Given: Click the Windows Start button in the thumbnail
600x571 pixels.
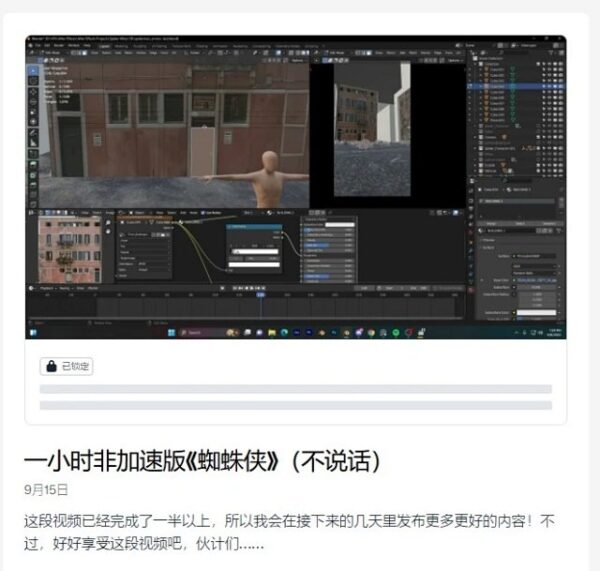Looking at the screenshot, I should (171, 332).
